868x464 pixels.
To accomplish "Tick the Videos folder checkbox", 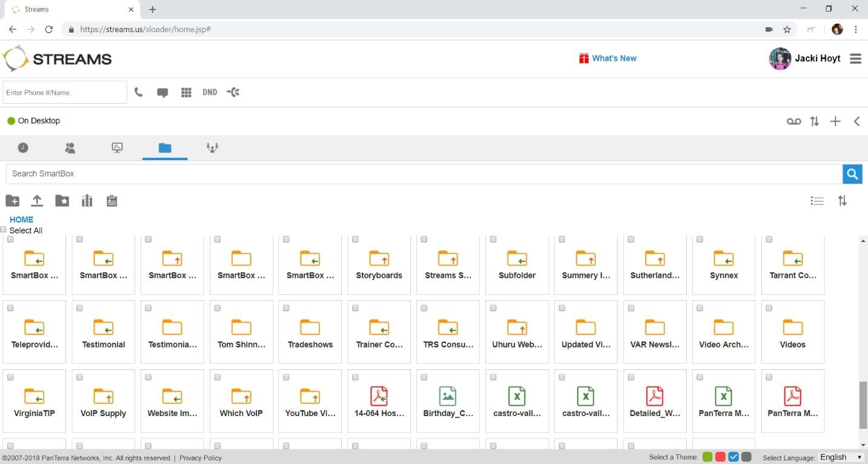I will coord(769,308).
